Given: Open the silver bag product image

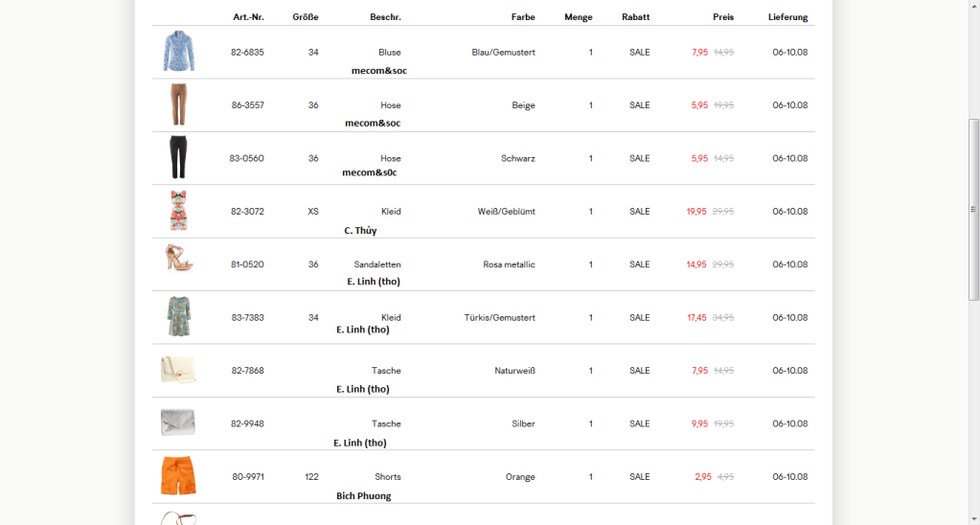Looking at the screenshot, I should pyautogui.click(x=178, y=422).
